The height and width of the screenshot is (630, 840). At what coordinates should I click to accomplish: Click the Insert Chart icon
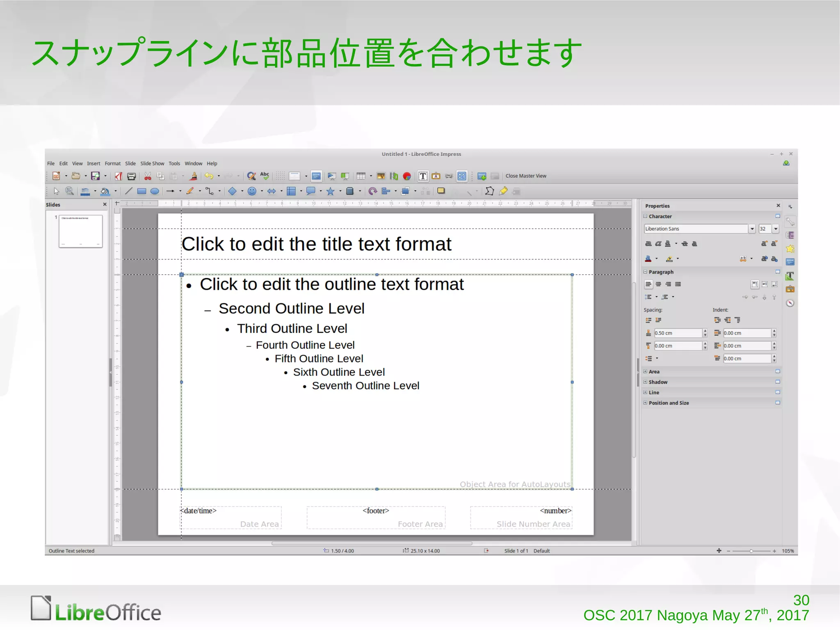406,176
